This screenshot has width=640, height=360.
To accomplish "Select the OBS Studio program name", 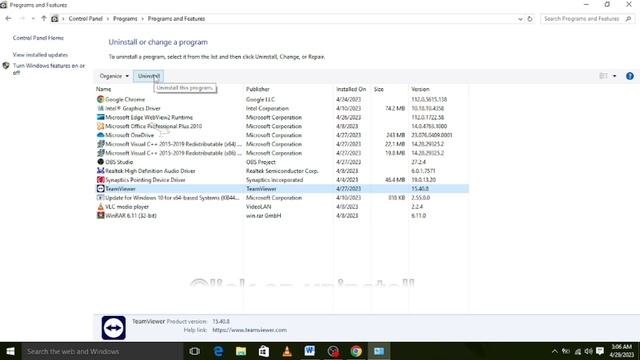I will [x=119, y=162].
